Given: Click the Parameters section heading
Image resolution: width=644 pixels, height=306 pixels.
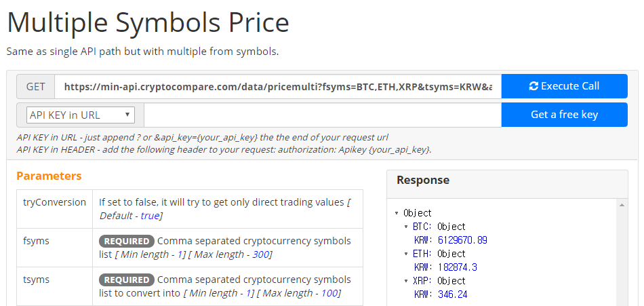Looking at the screenshot, I should (49, 176).
